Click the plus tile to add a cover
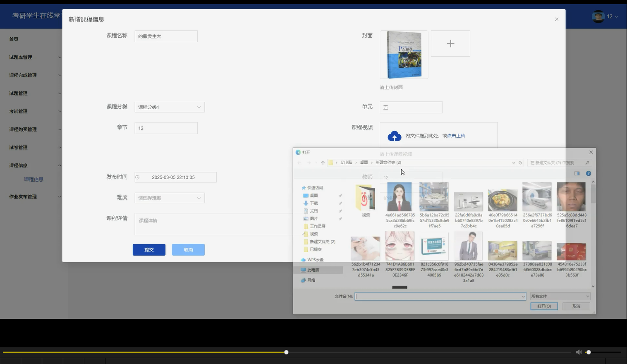The width and height of the screenshot is (627, 364). click(x=450, y=43)
